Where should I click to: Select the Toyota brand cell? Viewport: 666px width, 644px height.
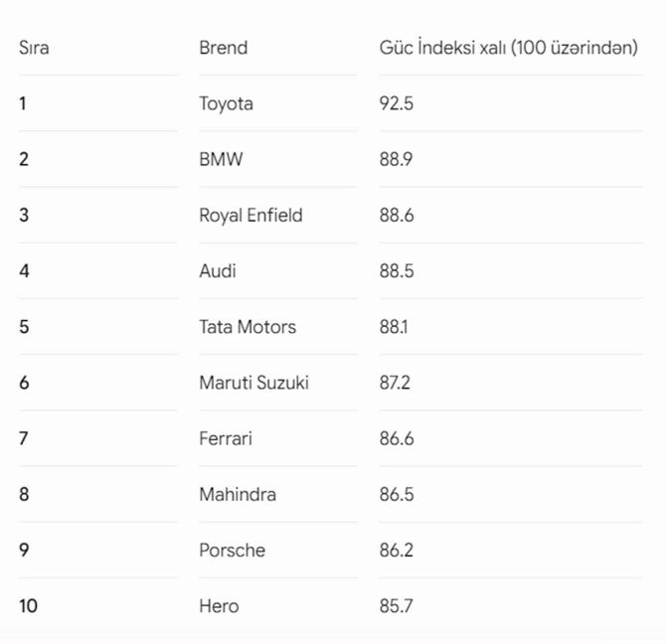[226, 104]
